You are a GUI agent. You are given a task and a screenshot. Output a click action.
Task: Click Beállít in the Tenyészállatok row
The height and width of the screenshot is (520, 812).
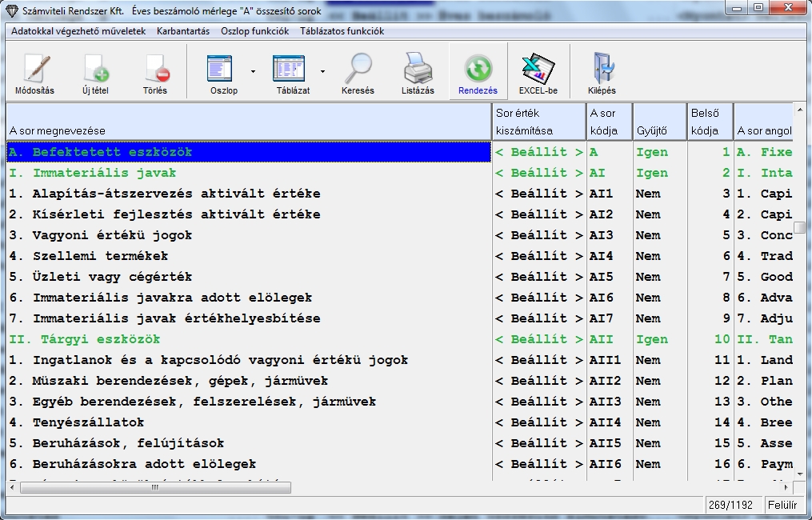pos(538,422)
